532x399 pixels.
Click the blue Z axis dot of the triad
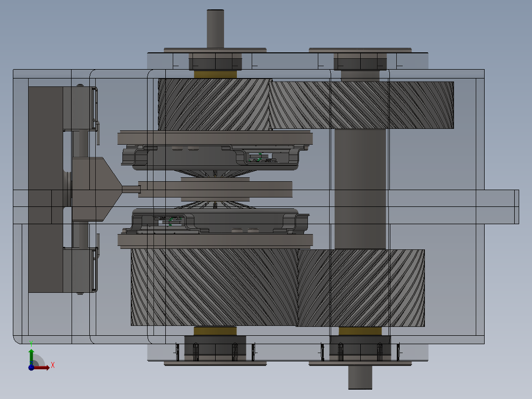click(x=31, y=367)
